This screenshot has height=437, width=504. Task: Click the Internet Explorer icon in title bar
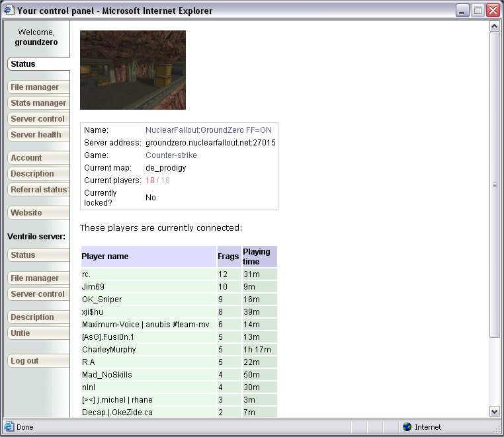(x=9, y=10)
